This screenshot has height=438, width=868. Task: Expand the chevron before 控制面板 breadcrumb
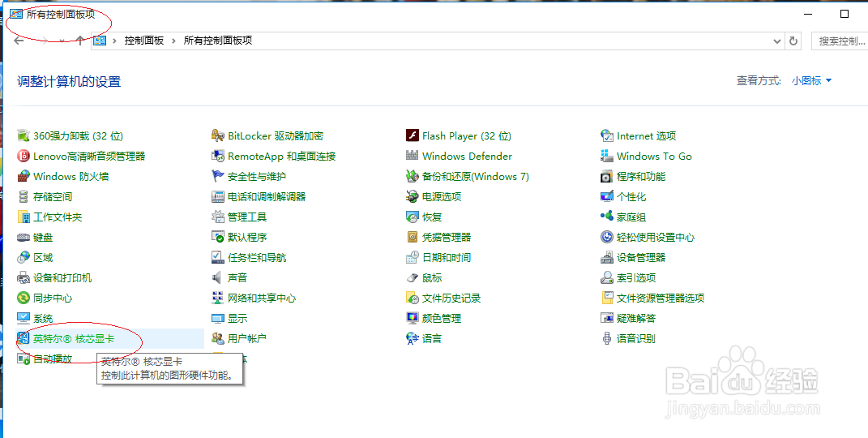115,41
